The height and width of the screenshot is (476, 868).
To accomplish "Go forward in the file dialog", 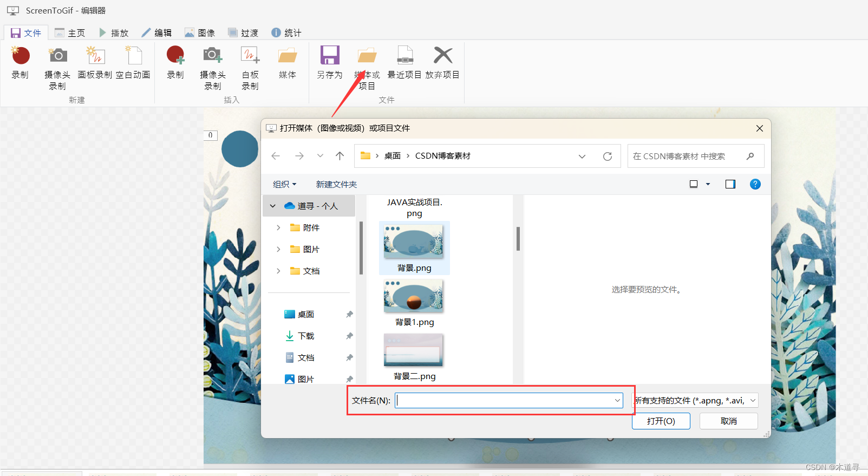I will coord(299,156).
